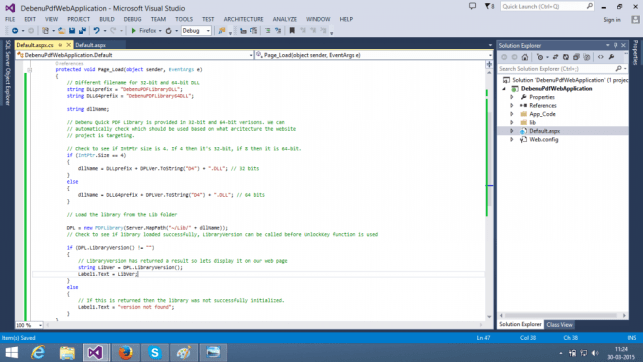Screen dimensions: 643x362
Task: Toggle the bookmark icon in the toolbar
Action: [292, 30]
